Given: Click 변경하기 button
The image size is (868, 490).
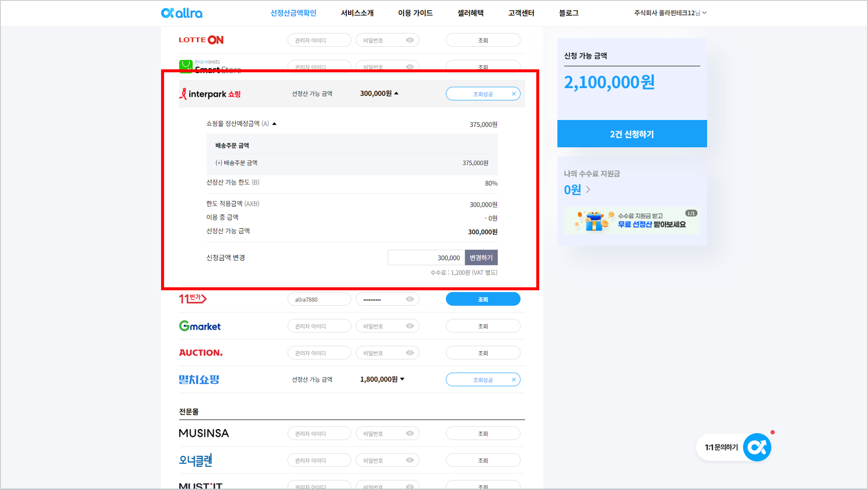Looking at the screenshot, I should coord(481,257).
